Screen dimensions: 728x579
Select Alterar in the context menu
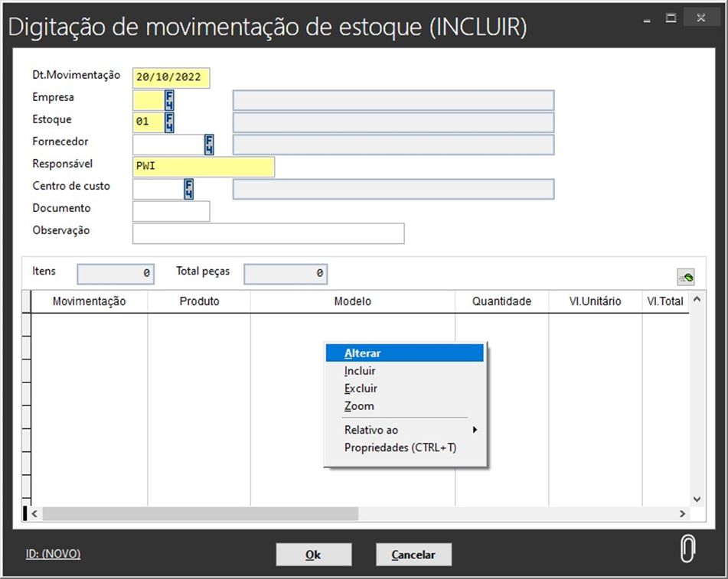pos(404,353)
